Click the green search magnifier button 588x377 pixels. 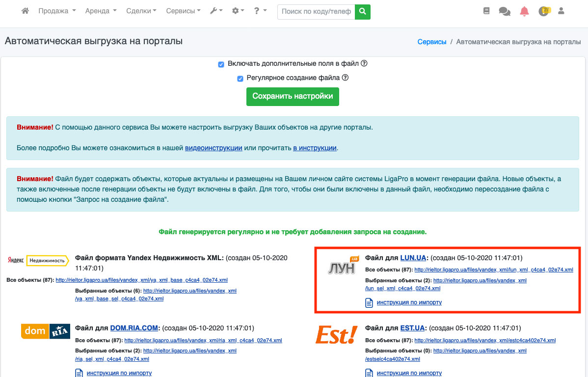click(x=363, y=11)
